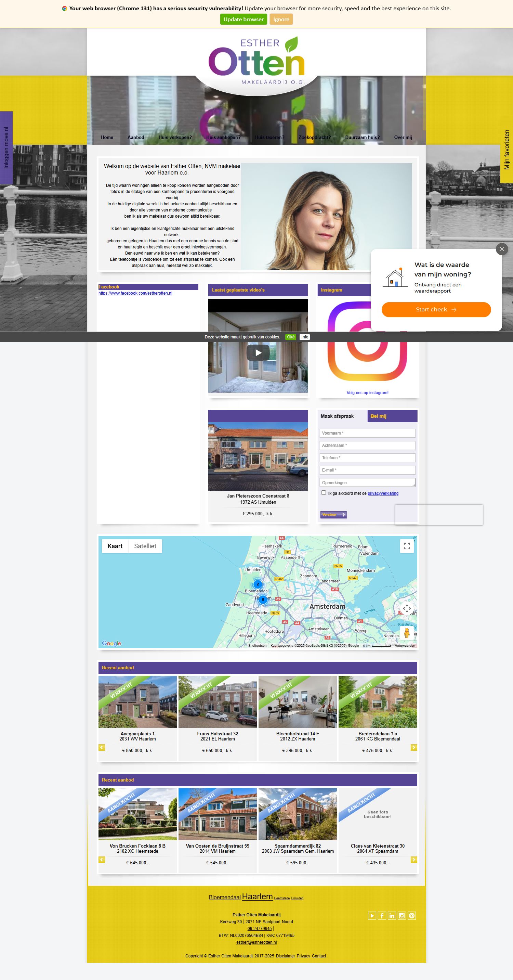This screenshot has height=980, width=513.
Task: Click the Voornaam input field
Action: 367,433
